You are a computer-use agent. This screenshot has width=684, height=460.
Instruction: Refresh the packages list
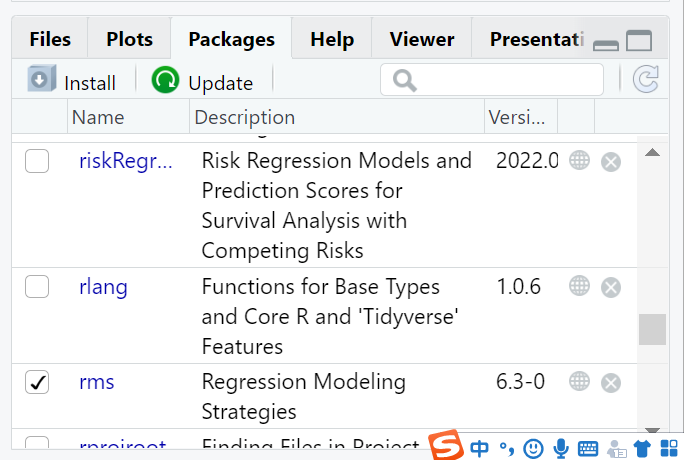[x=646, y=80]
